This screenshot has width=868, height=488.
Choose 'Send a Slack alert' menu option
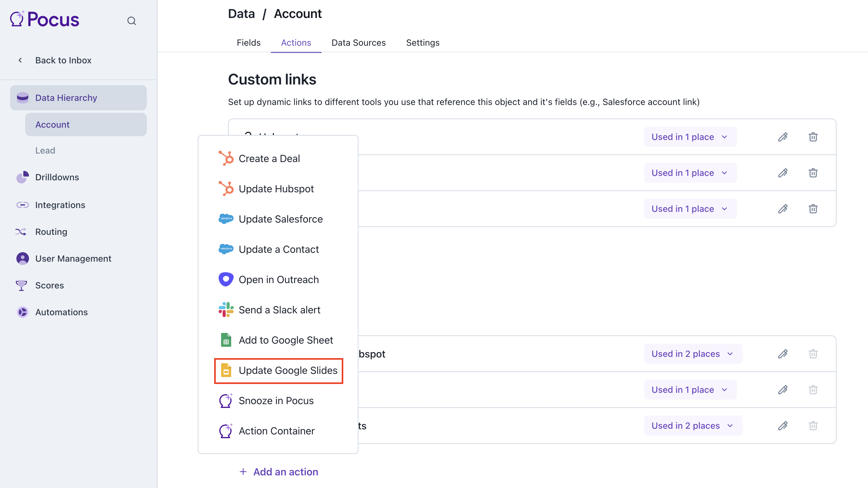pyautogui.click(x=279, y=310)
